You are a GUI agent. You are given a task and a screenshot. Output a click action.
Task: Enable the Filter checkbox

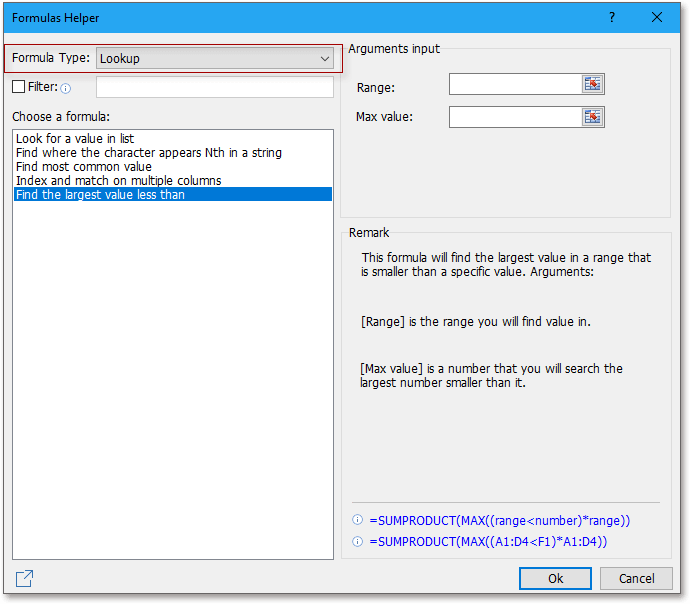19,87
